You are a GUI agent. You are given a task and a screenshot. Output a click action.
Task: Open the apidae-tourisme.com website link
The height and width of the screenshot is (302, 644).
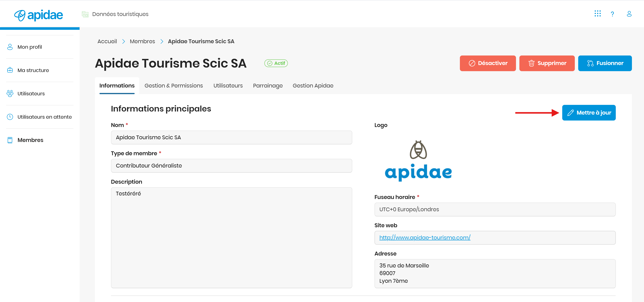click(x=425, y=237)
